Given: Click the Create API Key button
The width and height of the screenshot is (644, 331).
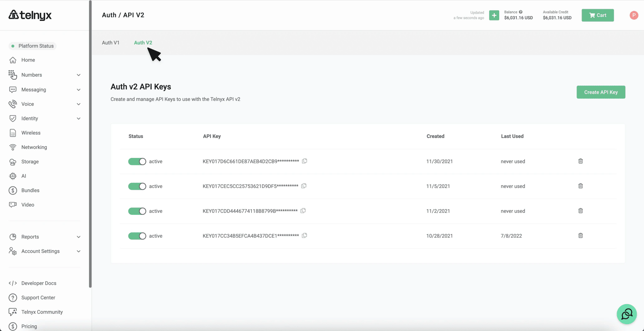Looking at the screenshot, I should pos(601,92).
